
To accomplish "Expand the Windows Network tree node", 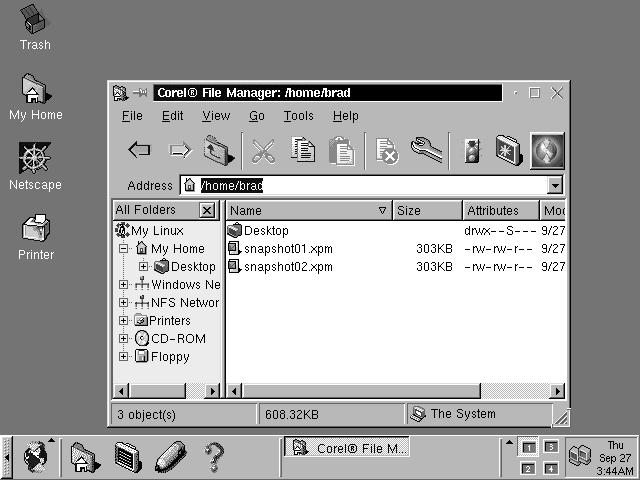I will tap(123, 284).
